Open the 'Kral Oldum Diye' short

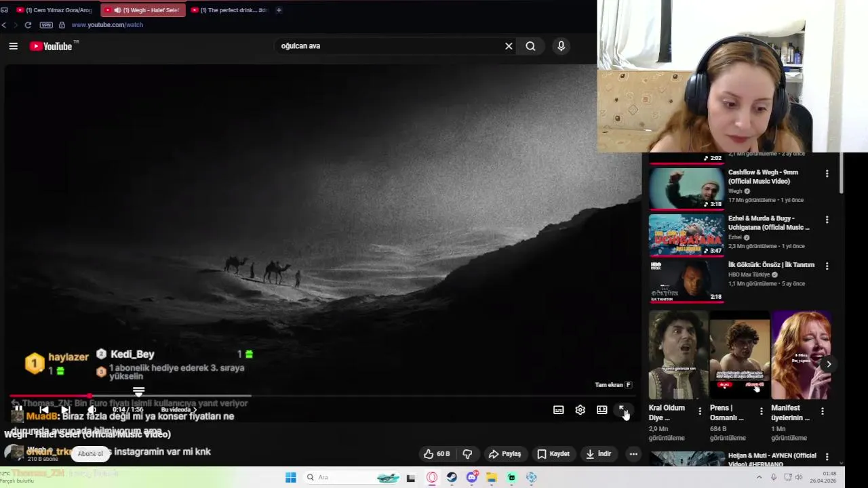(678, 355)
